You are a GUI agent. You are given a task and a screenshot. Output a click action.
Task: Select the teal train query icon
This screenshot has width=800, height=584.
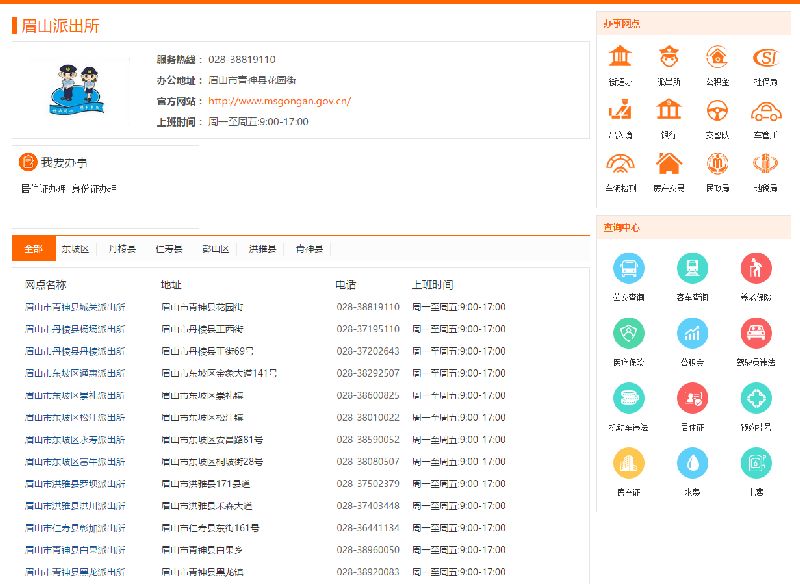pyautogui.click(x=692, y=268)
